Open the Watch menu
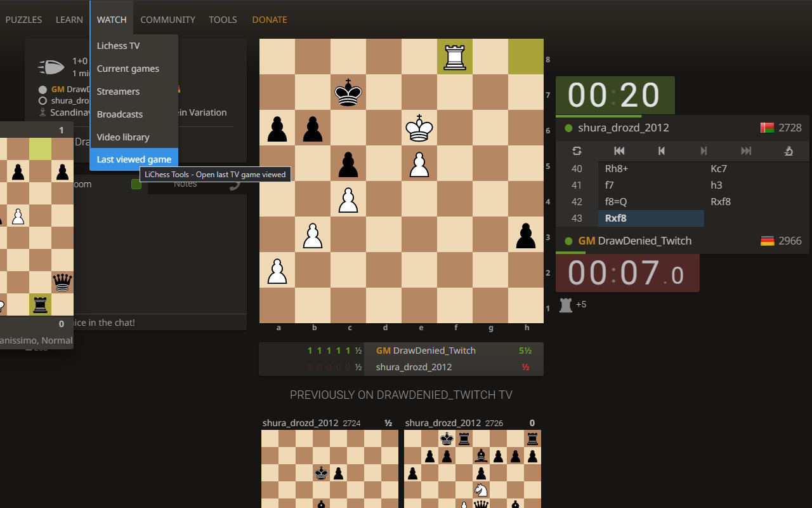Viewport: 812px width, 508px height. (111, 19)
